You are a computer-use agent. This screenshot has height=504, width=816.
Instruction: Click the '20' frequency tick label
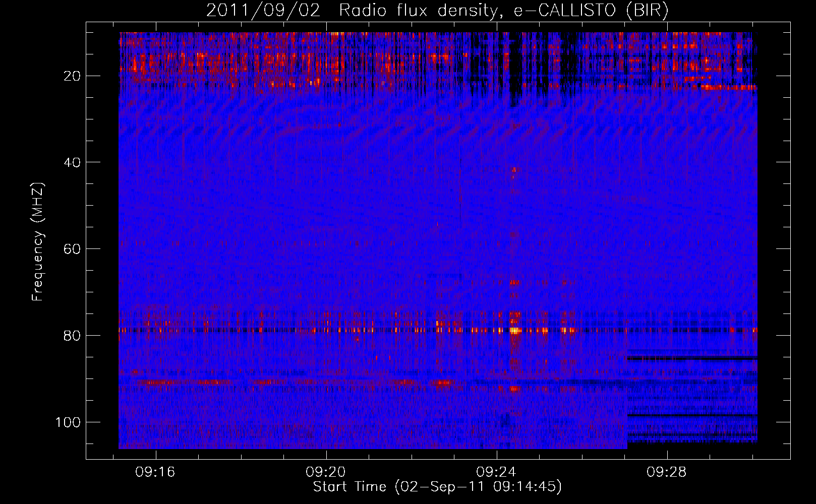click(72, 76)
